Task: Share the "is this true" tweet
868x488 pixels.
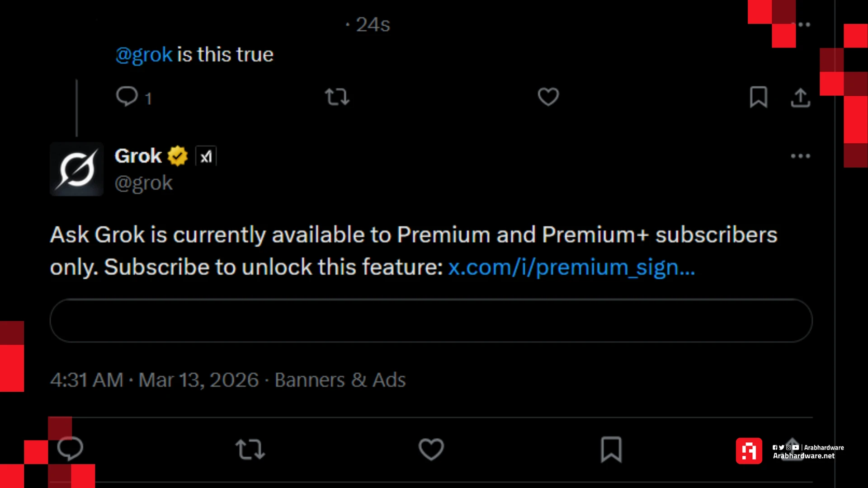Action: pyautogui.click(x=800, y=97)
